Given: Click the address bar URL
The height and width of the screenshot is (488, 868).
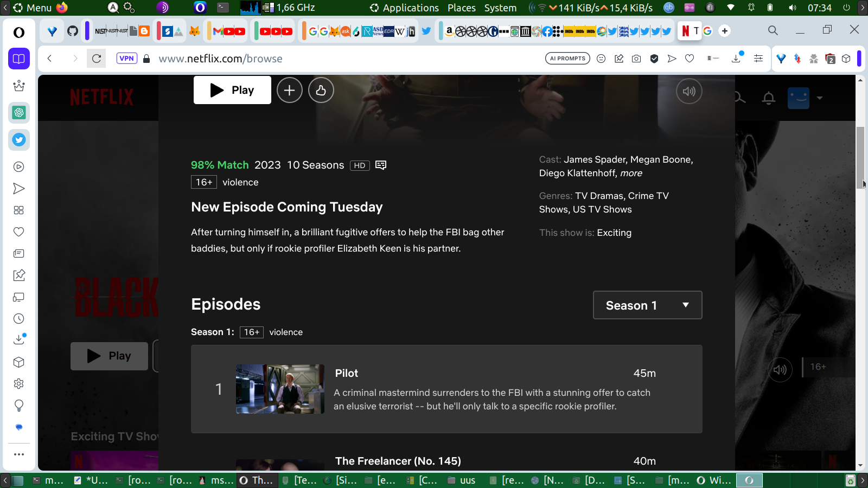Looking at the screenshot, I should pos(220,59).
